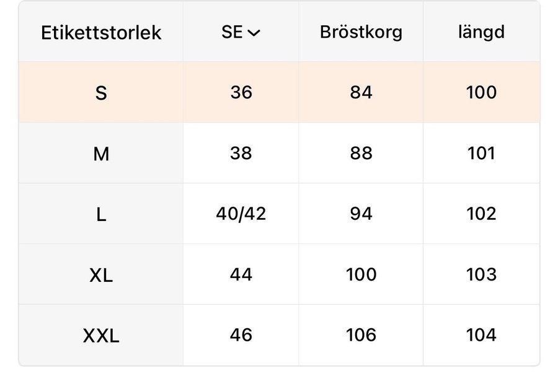Click the Etikettstorlek column header

click(x=101, y=32)
